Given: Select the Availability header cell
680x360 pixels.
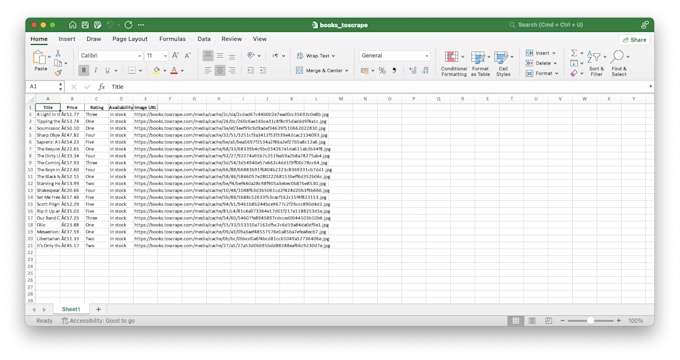Looking at the screenshot, I should (x=121, y=107).
